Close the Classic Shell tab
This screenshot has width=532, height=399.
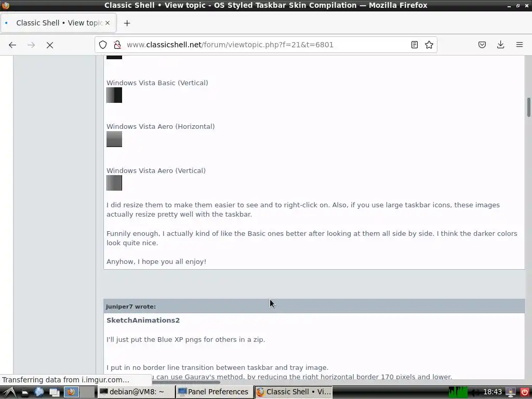pyautogui.click(x=107, y=23)
